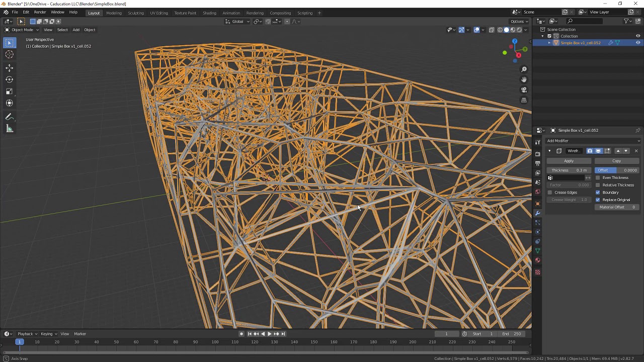Image resolution: width=644 pixels, height=362 pixels.
Task: Switch to the Sculpting workspace tab
Action: [136, 13]
